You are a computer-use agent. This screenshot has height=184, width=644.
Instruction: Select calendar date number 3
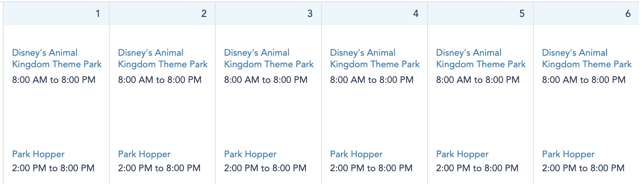pos(310,14)
